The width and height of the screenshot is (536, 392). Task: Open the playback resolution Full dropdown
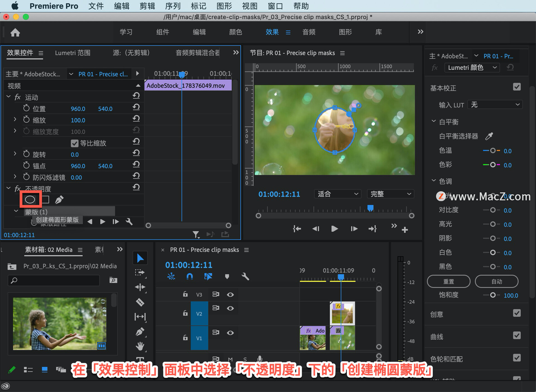coord(391,194)
